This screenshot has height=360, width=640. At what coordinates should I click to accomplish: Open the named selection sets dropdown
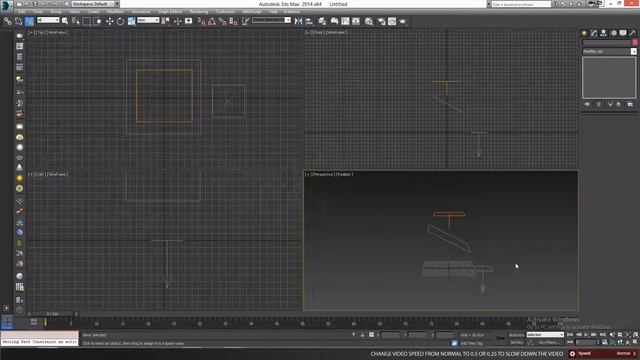(271, 20)
